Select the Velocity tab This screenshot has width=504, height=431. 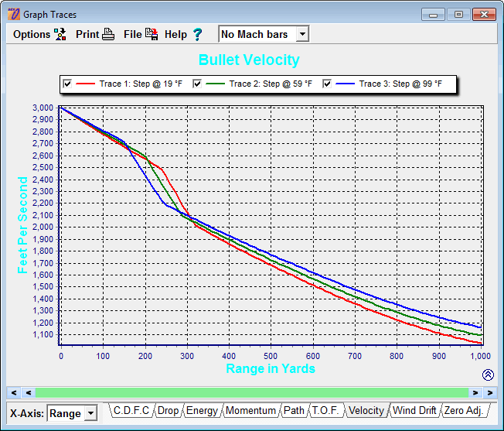(x=366, y=410)
